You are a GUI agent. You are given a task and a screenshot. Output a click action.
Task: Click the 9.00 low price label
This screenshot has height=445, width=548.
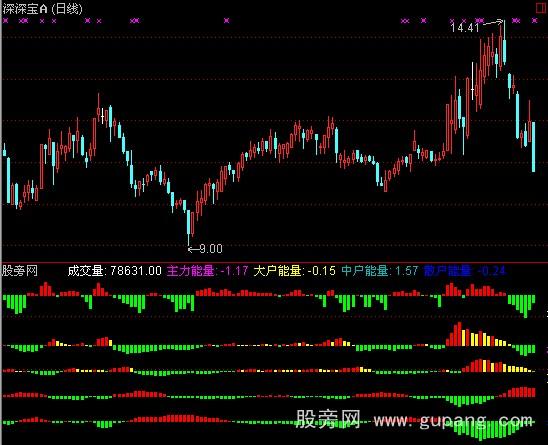tap(211, 249)
